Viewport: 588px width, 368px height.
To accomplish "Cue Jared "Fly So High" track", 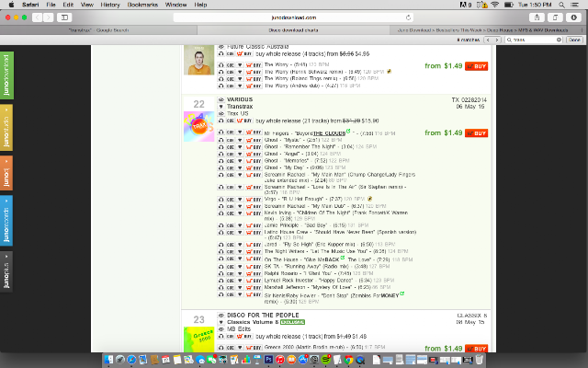I will [231, 245].
